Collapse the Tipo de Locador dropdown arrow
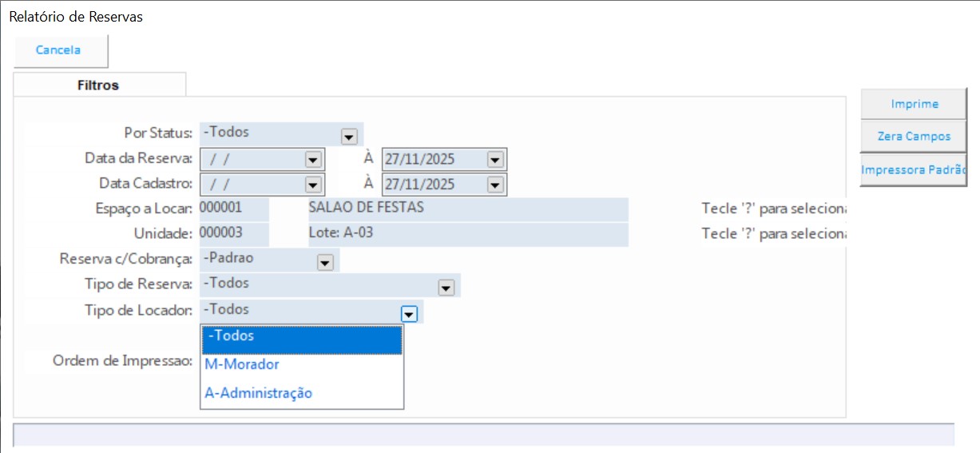The height and width of the screenshot is (453, 980). point(409,315)
